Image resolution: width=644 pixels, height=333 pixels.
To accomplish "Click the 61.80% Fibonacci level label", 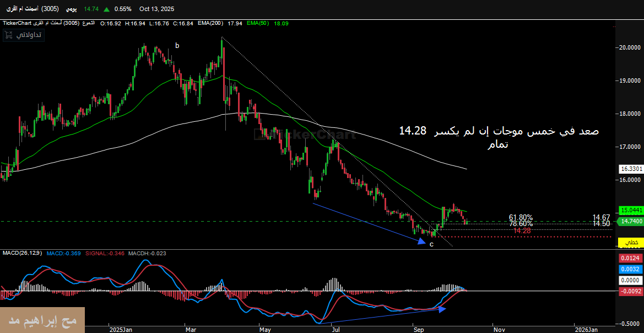I will click(521, 217).
